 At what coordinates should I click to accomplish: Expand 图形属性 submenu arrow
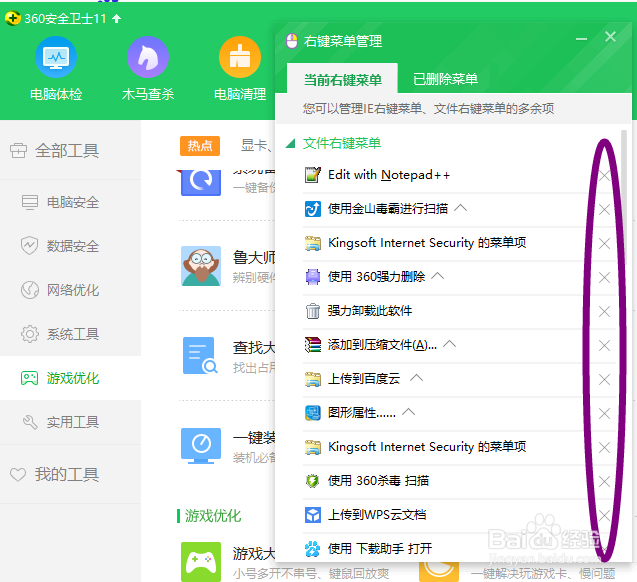pyautogui.click(x=408, y=412)
